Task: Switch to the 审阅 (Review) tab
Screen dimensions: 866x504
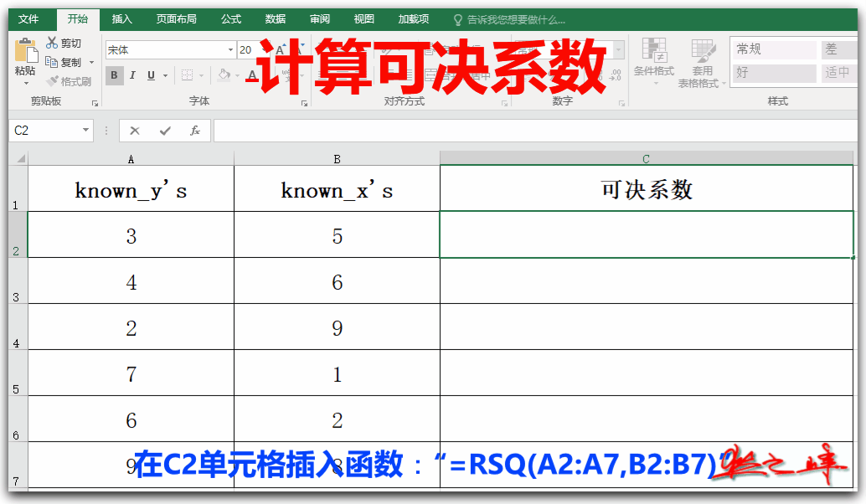Action: (320, 19)
